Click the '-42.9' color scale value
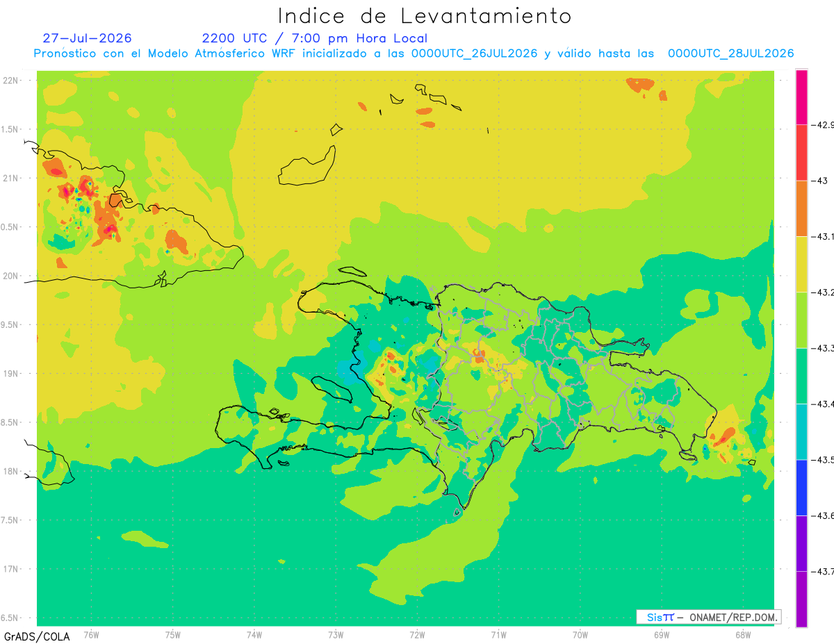834x644 pixels. (823, 125)
